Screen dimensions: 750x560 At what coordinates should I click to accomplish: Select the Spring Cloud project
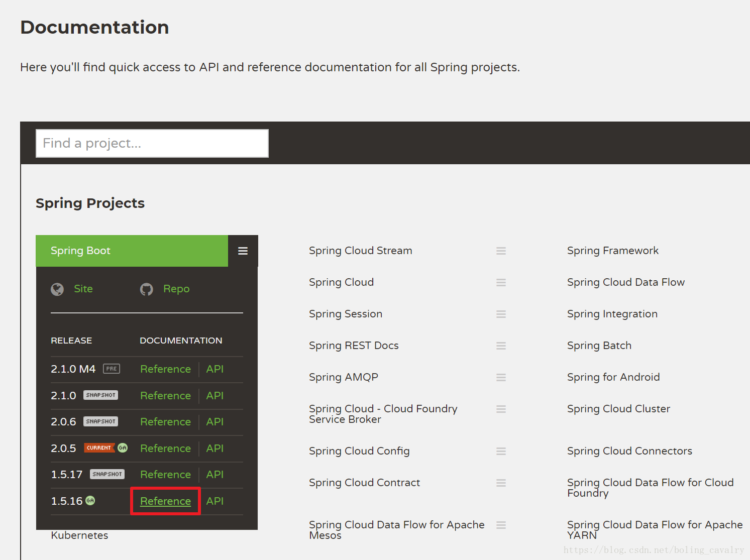342,282
